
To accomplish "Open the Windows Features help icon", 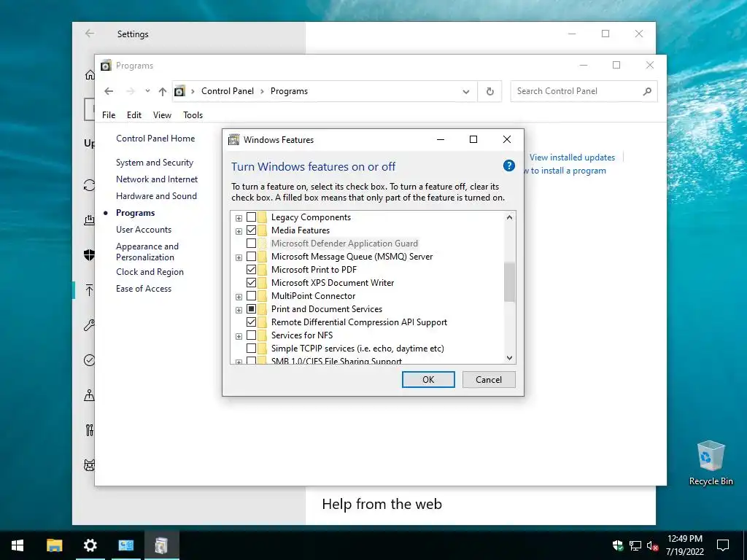I will click(x=508, y=166).
